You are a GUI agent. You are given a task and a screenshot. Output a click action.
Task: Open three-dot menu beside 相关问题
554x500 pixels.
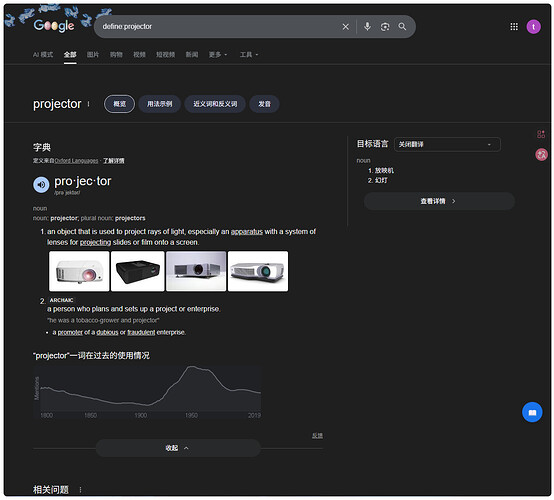[x=80, y=490]
